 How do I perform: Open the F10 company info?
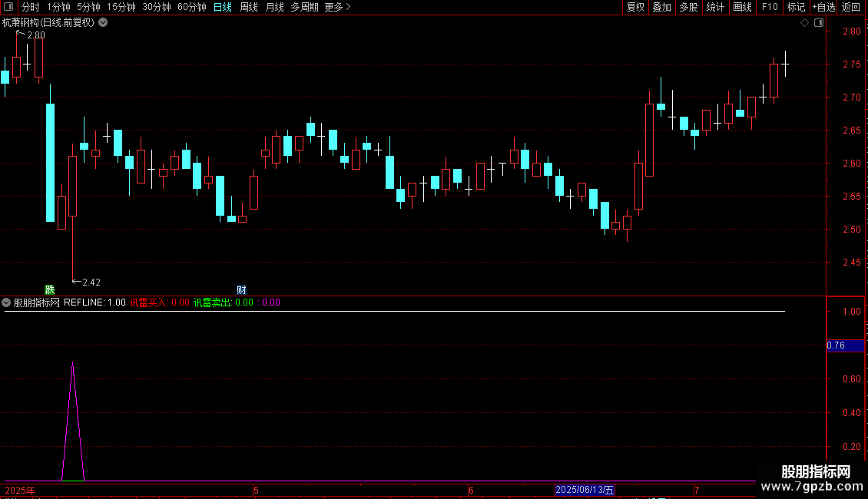coord(770,7)
